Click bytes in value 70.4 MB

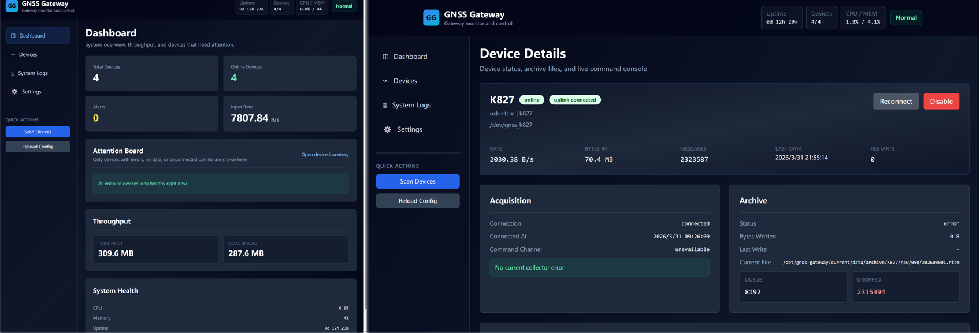tap(599, 159)
